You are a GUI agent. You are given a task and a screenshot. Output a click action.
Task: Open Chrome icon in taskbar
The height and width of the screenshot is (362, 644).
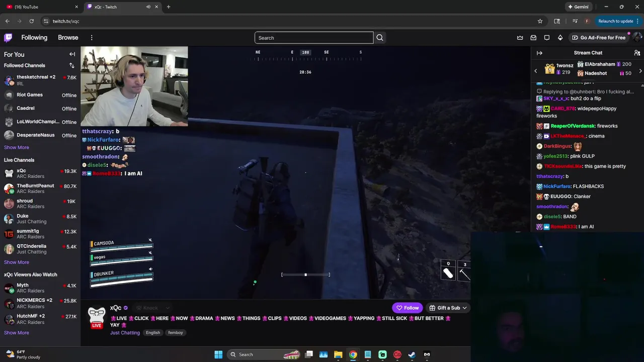pos(353,354)
